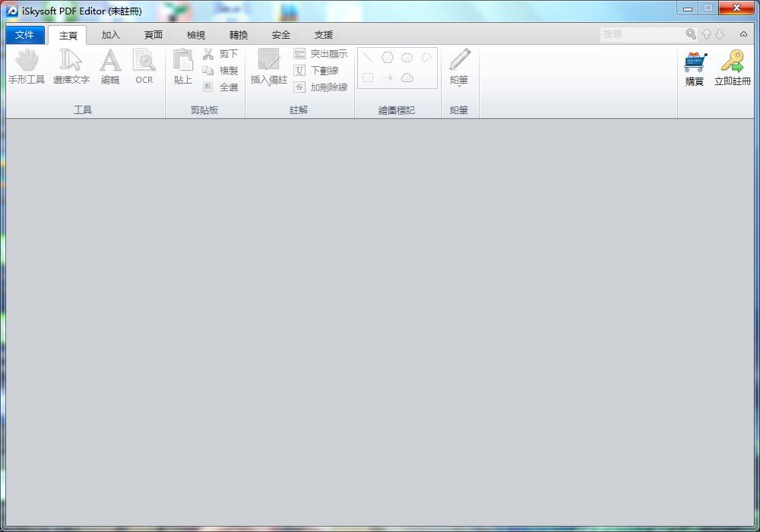This screenshot has height=532, width=760.
Task: Click the 貼上 paste icon
Action: click(x=183, y=61)
